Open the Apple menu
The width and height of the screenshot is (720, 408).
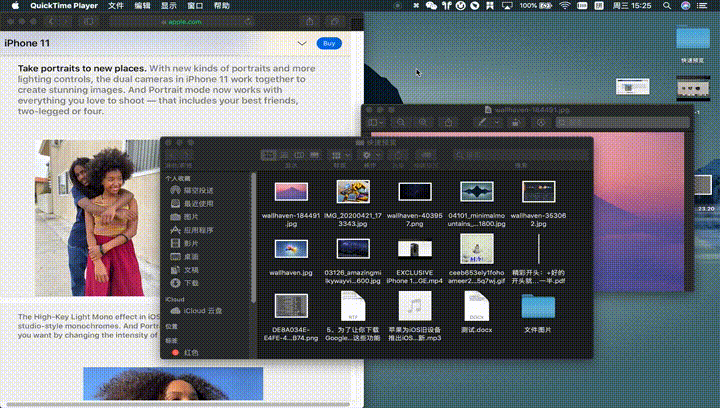tap(15, 6)
